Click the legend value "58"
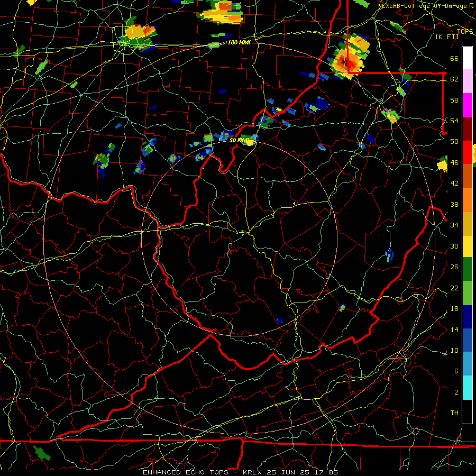 [x=454, y=100]
